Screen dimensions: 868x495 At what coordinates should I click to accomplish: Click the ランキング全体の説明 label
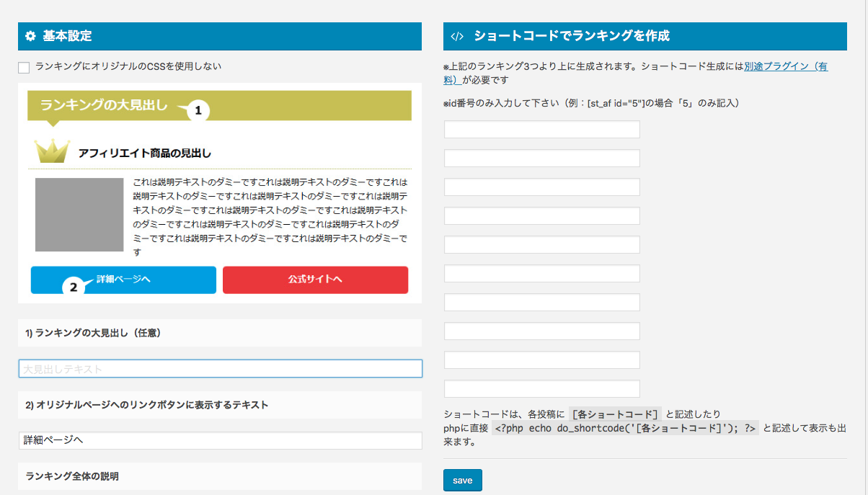click(x=72, y=476)
